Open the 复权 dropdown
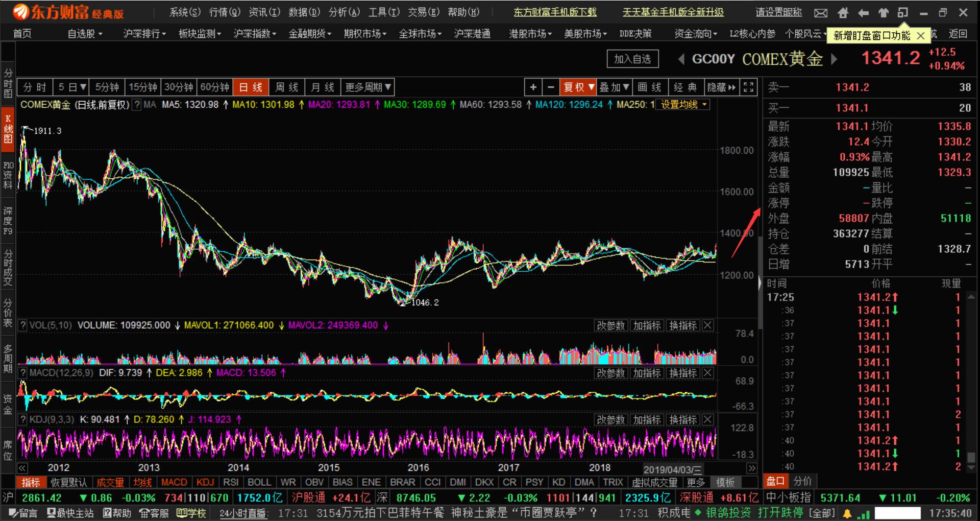 tap(578, 87)
